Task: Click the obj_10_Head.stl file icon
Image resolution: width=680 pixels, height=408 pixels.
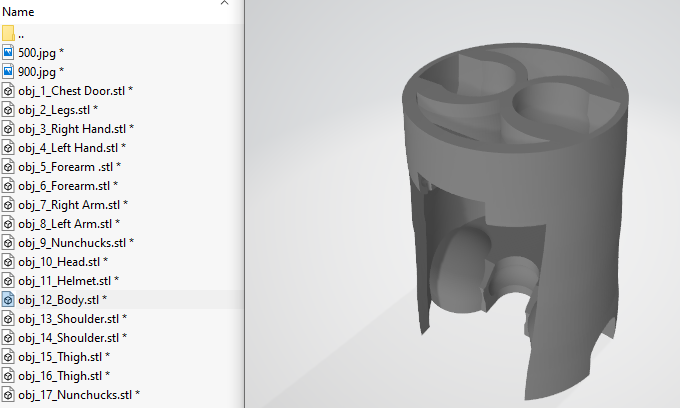Action: click(x=8, y=262)
